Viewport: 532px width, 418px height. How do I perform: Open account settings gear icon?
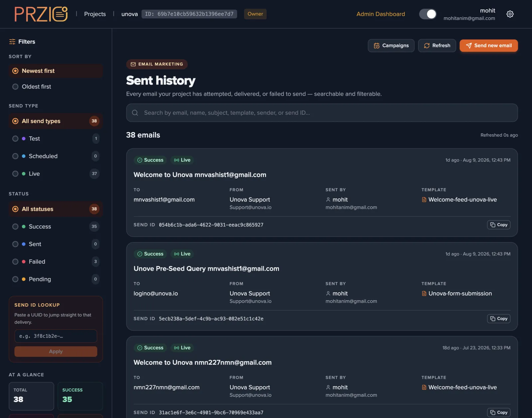click(x=510, y=14)
